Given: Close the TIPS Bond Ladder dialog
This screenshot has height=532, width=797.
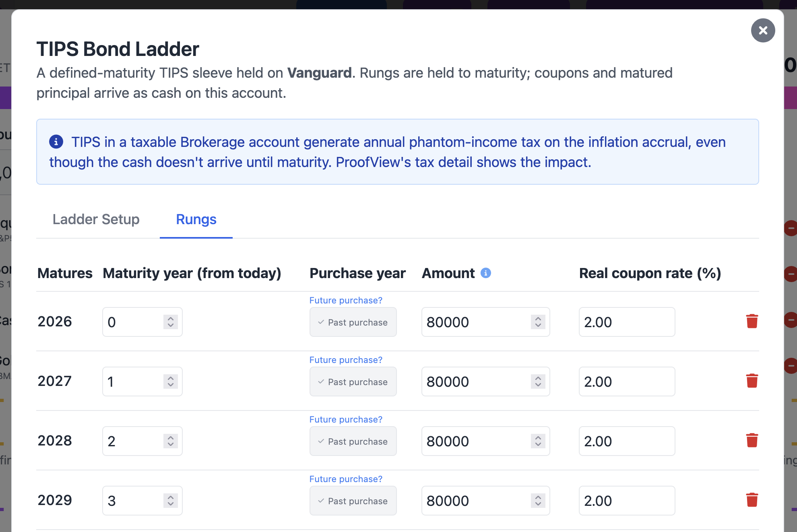Looking at the screenshot, I should pyautogui.click(x=763, y=30).
